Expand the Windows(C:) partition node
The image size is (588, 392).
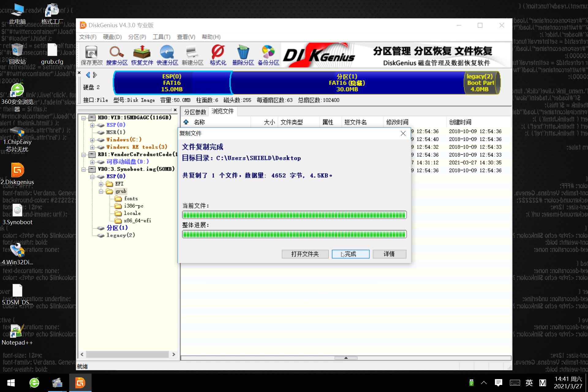point(92,140)
